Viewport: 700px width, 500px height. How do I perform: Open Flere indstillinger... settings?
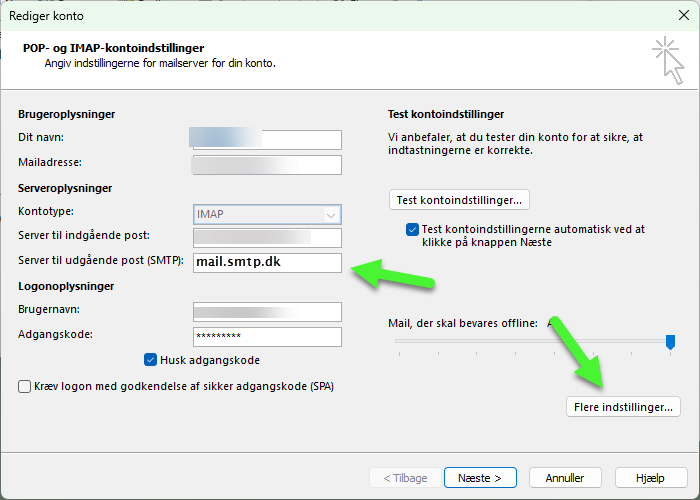pyautogui.click(x=623, y=407)
